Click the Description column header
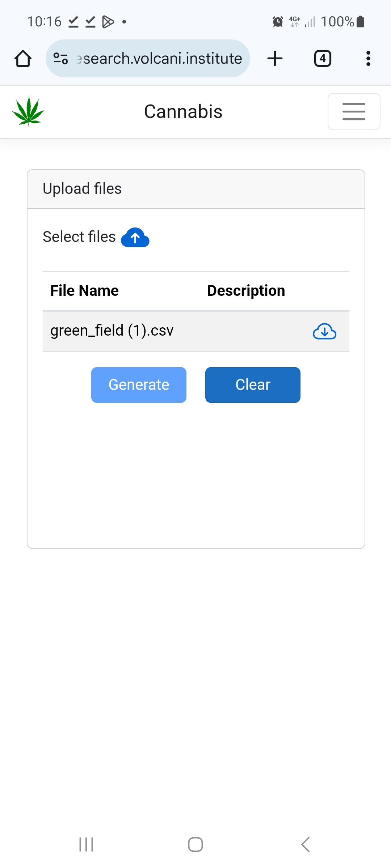Viewport: 391px width, 868px height. click(x=246, y=291)
